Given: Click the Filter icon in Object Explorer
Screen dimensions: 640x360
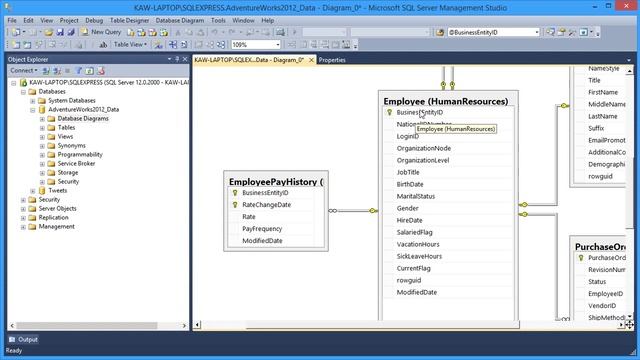Looking at the screenshot, I should [79, 71].
